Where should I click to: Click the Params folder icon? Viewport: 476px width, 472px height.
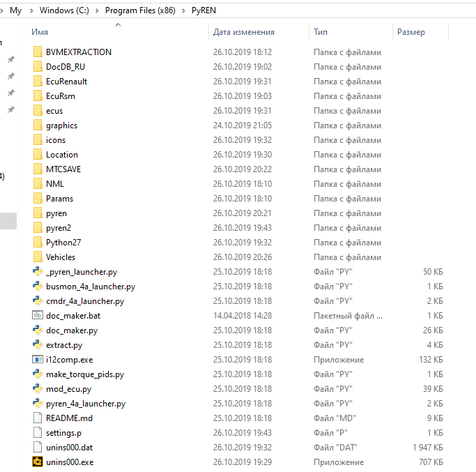38,198
